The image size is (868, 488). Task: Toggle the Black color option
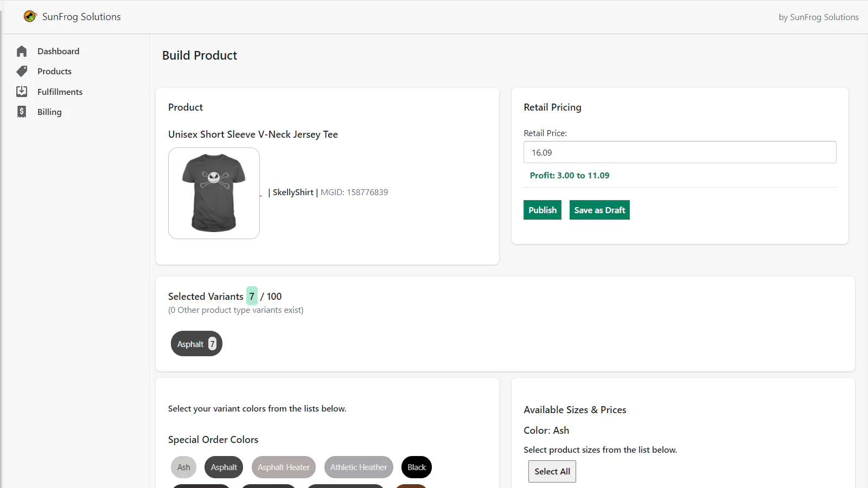pyautogui.click(x=416, y=467)
